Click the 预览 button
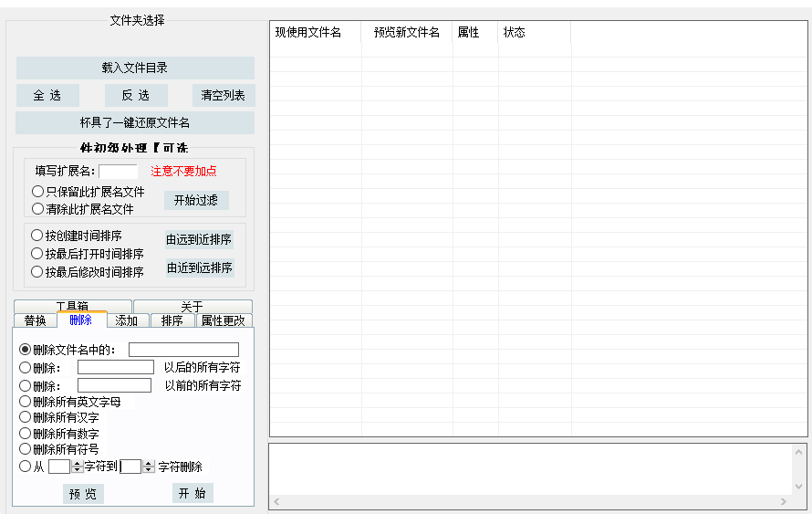Viewport: 812px width, 514px height. [83, 494]
